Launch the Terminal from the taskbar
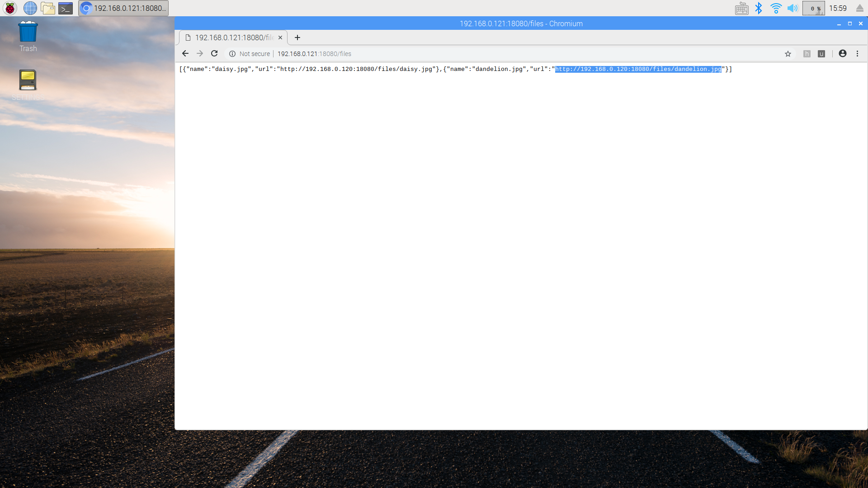The image size is (868, 488). pyautogui.click(x=66, y=8)
